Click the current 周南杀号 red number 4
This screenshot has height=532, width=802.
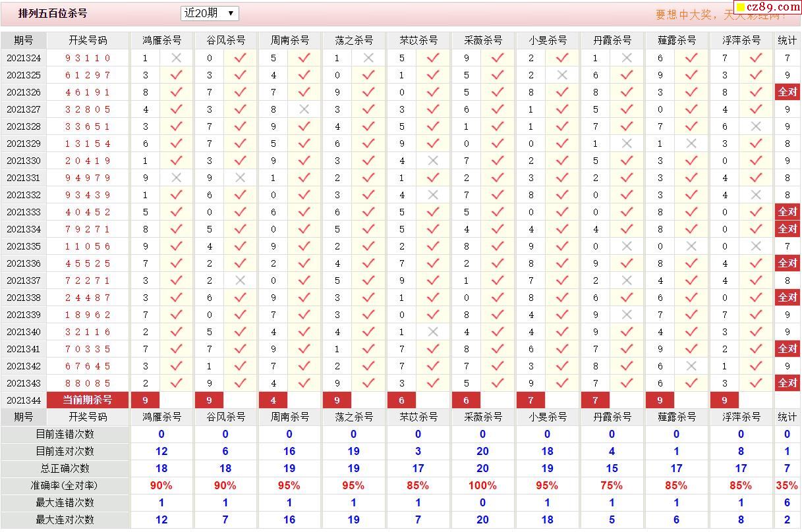(x=273, y=400)
